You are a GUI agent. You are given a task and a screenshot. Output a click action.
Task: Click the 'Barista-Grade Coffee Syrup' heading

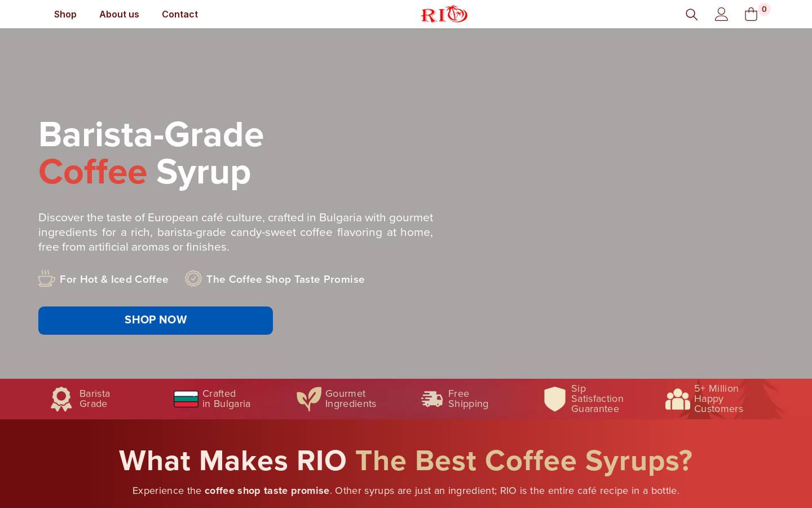(151, 153)
